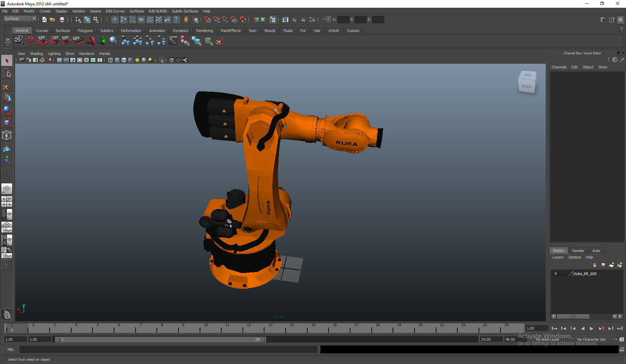
Task: Toggle the auto keyframe key icon
Action: point(615,339)
